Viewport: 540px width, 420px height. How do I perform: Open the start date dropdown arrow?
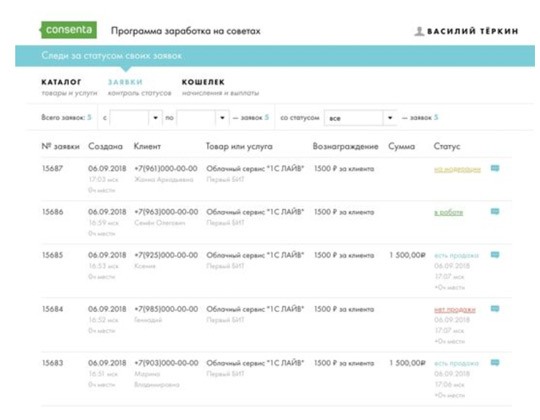click(x=156, y=118)
